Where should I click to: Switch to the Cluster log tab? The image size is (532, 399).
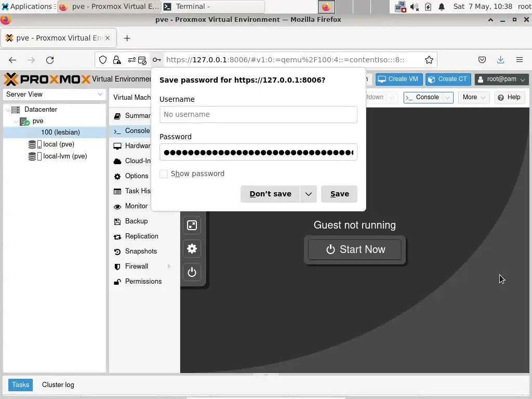coord(58,385)
